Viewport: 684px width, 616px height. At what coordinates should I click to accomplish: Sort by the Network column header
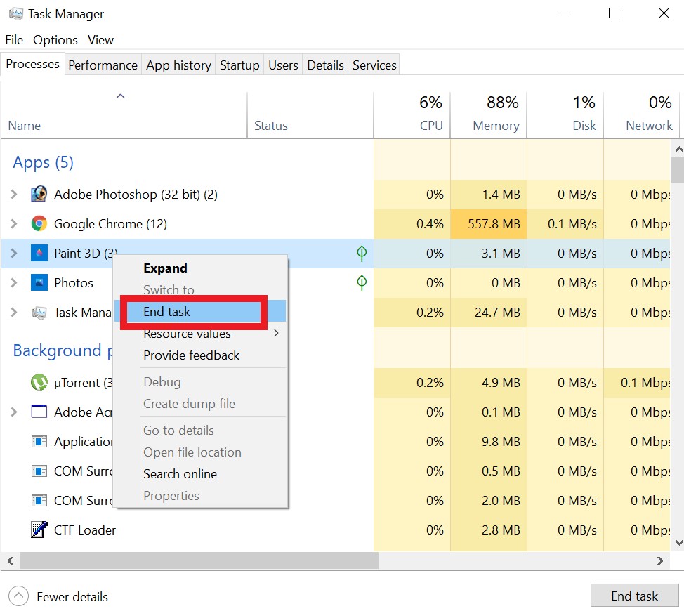point(641,114)
